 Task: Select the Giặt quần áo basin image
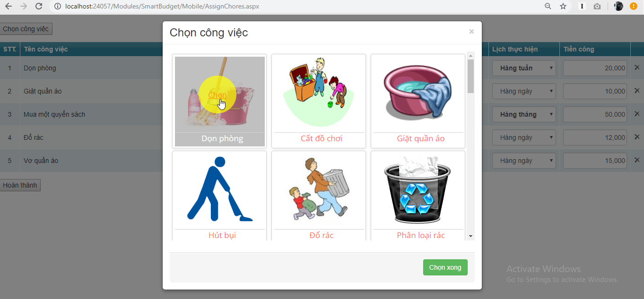click(x=418, y=93)
